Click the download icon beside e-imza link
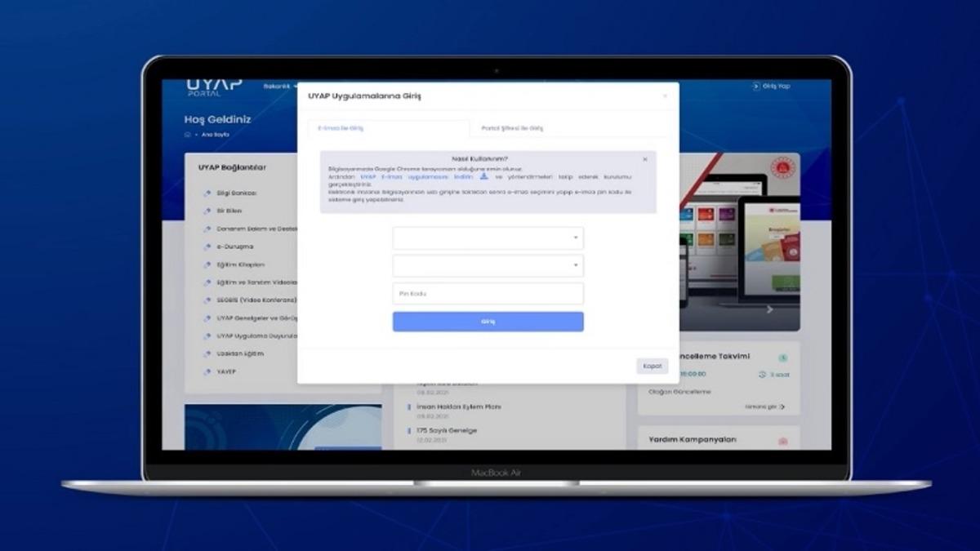Image resolution: width=980 pixels, height=551 pixels. pos(483,176)
